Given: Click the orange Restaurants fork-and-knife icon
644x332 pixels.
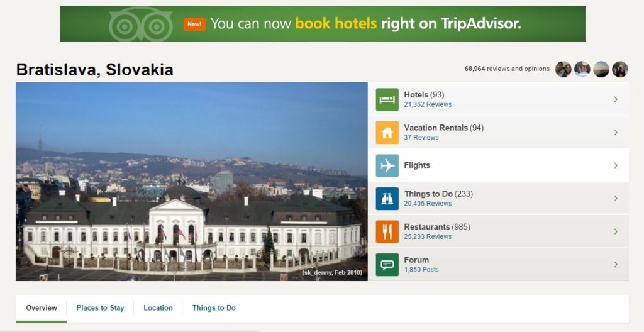Looking at the screenshot, I should tap(387, 231).
